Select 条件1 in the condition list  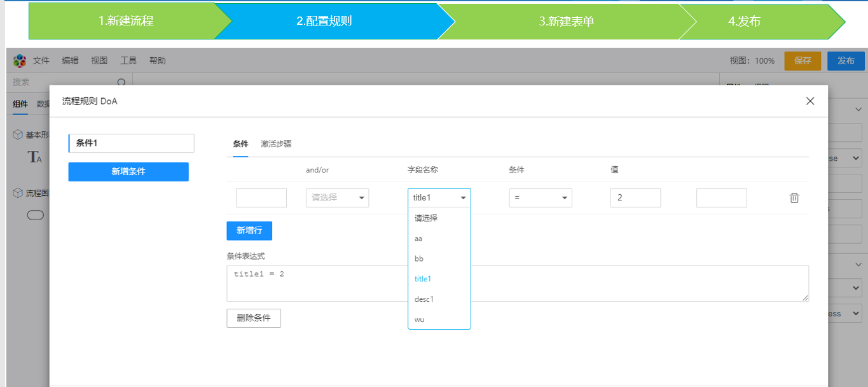tap(131, 143)
